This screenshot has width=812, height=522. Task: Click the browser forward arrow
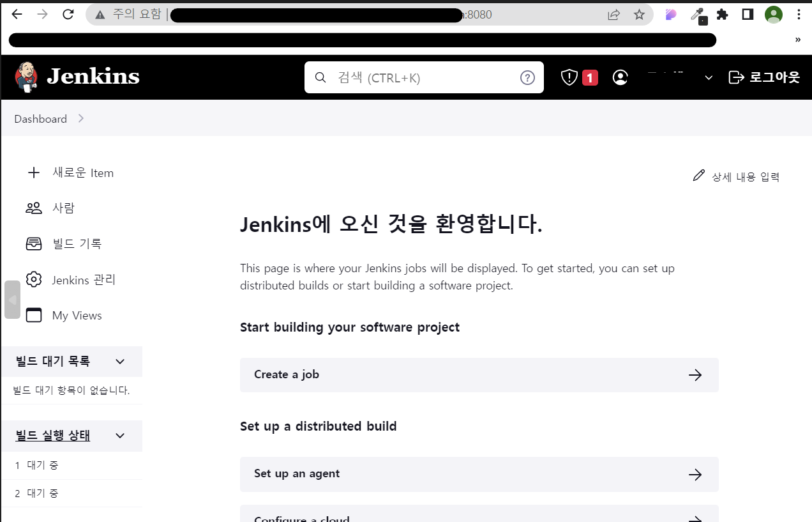click(x=43, y=15)
